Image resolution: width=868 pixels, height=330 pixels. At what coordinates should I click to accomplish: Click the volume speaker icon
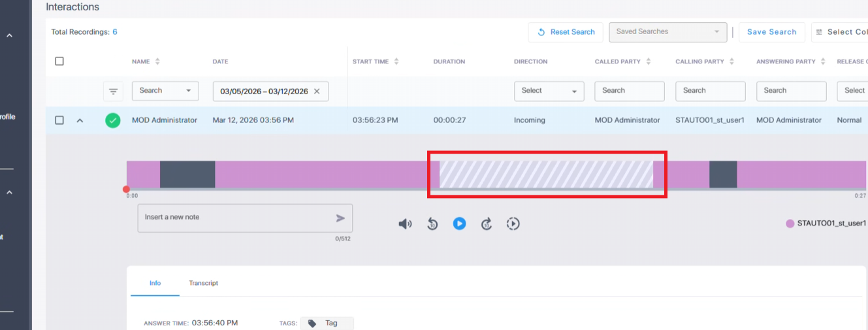(x=405, y=224)
